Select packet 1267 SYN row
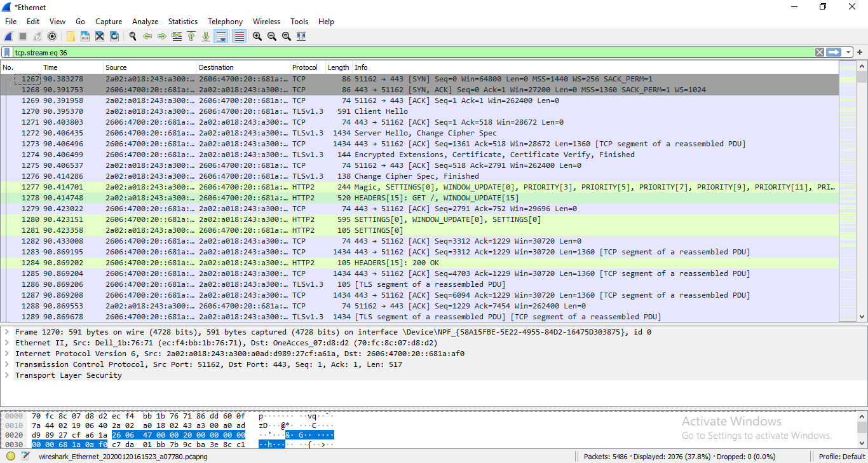The height and width of the screenshot is (463, 868). tap(419, 79)
